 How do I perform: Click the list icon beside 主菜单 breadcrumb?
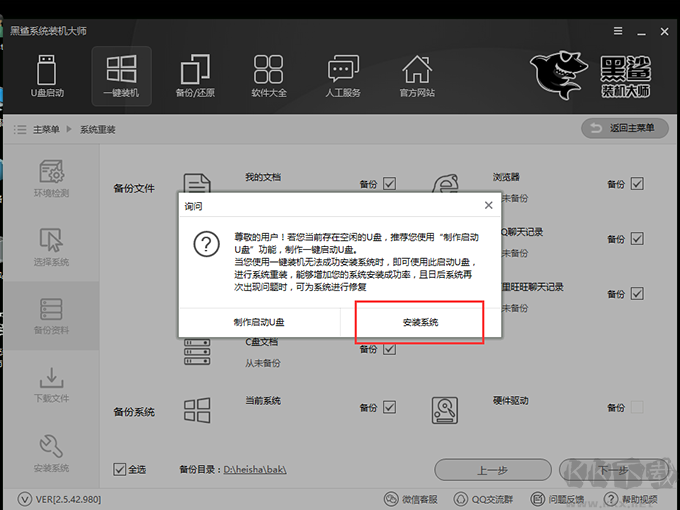click(20, 129)
